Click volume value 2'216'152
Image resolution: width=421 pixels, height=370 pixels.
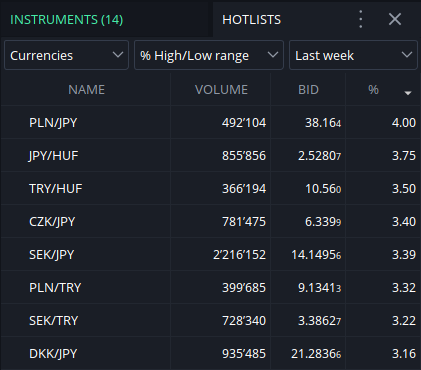239,255
